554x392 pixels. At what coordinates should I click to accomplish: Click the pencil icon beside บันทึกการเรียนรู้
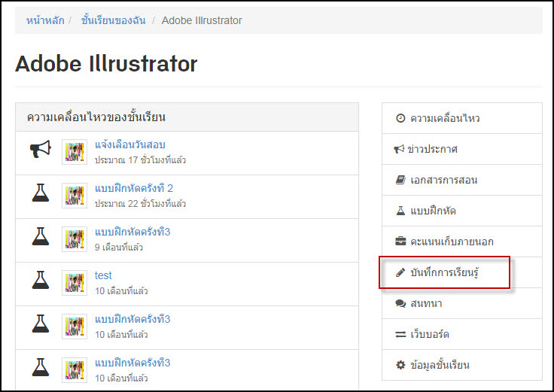click(x=400, y=272)
